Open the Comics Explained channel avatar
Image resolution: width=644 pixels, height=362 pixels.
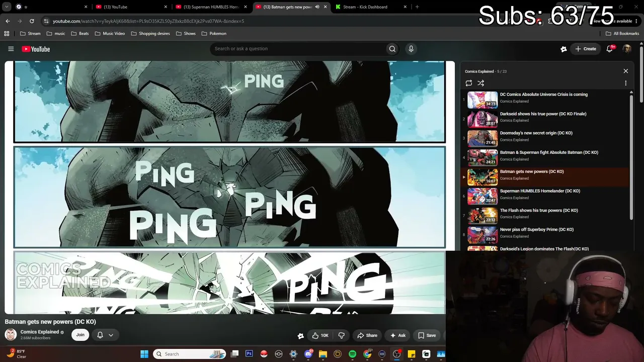coord(11,334)
